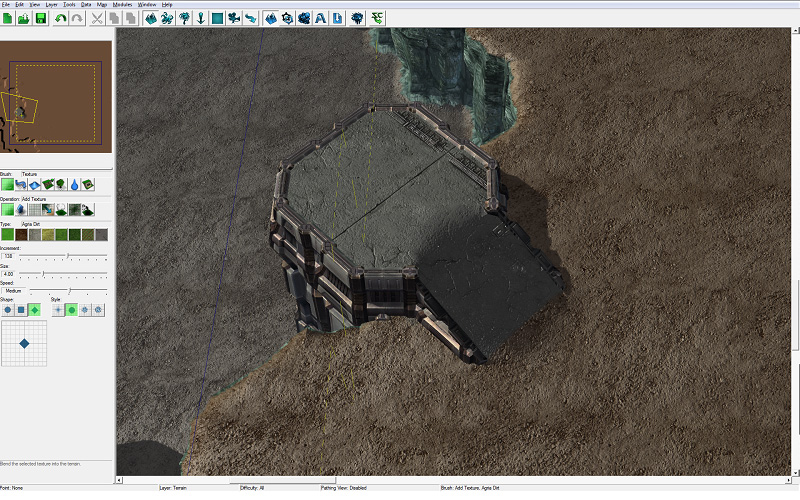Click the Increment value field showing 128

(x=8, y=256)
